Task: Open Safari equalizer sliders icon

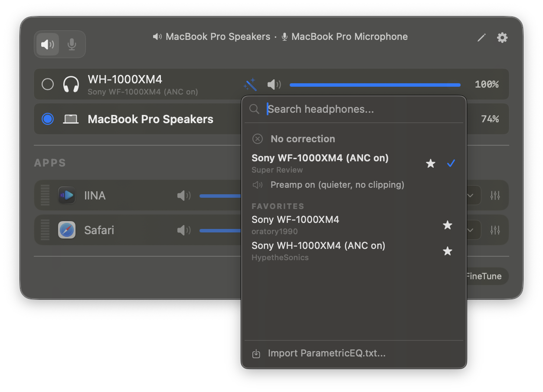Action: [x=495, y=230]
